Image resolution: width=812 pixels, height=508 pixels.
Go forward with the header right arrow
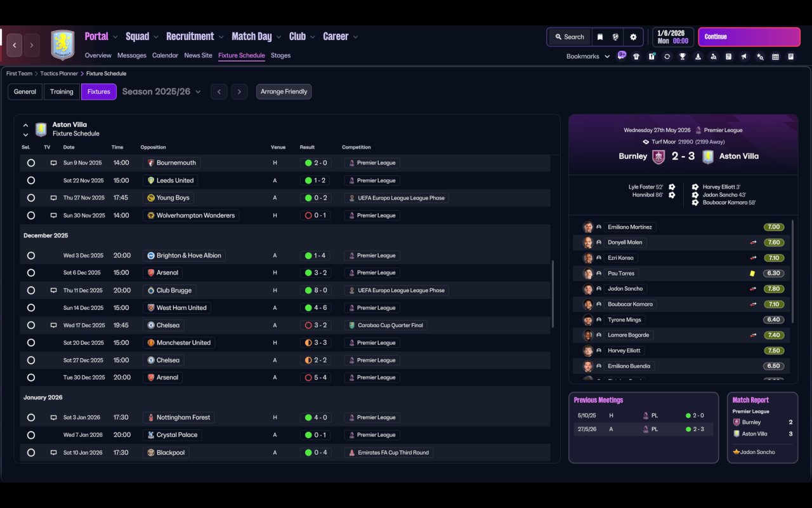pyautogui.click(x=32, y=45)
